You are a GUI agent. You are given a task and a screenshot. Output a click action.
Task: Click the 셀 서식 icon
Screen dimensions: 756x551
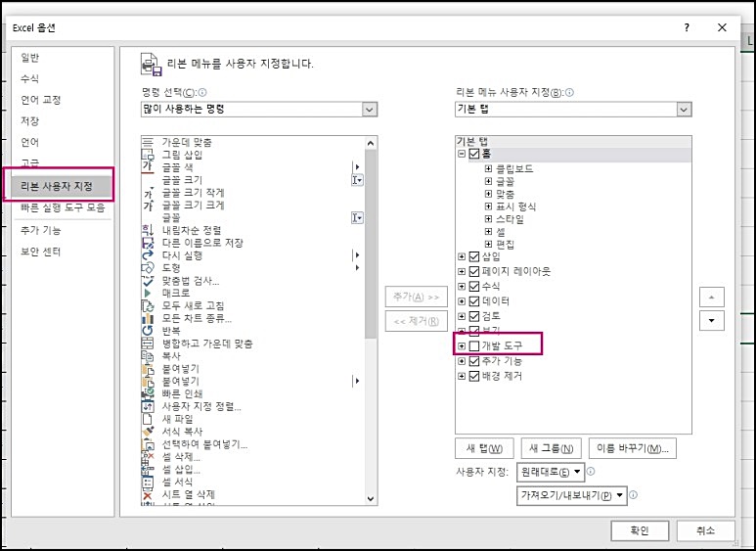tap(148, 482)
